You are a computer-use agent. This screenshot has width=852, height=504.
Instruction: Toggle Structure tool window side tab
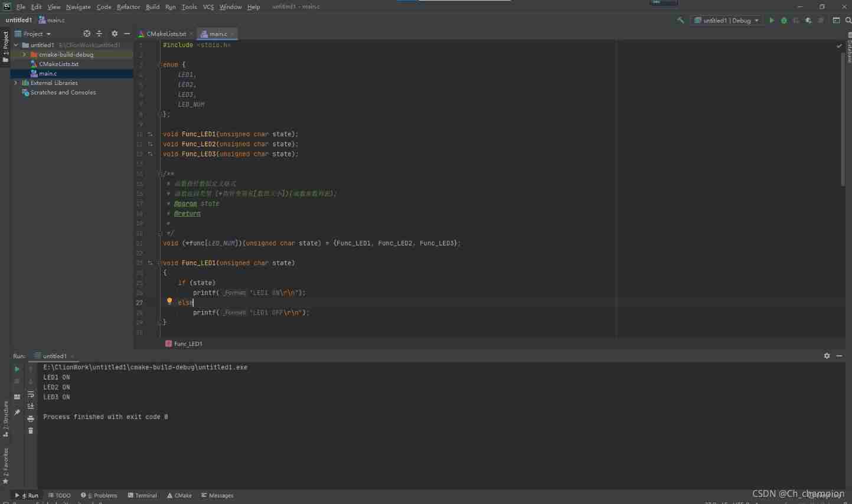[5, 419]
